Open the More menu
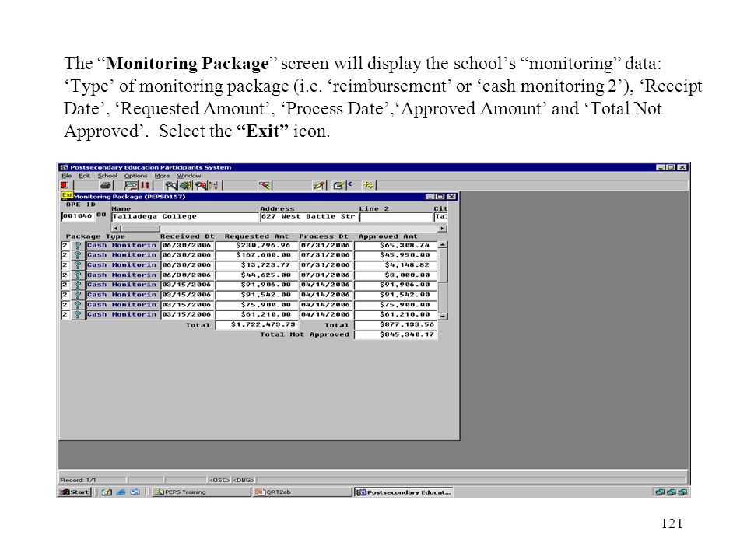This screenshot has height=560, width=747. coord(162,176)
